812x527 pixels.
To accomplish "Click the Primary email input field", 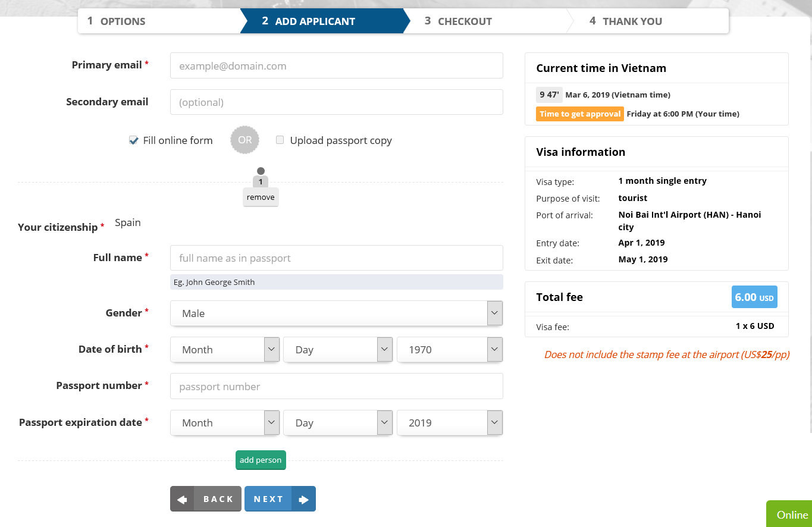I will click(x=336, y=66).
